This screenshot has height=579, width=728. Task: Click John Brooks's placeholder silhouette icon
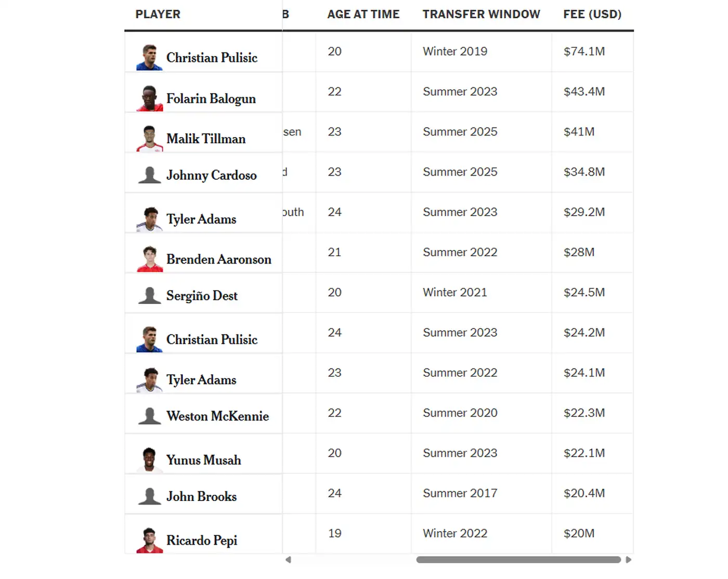click(149, 496)
